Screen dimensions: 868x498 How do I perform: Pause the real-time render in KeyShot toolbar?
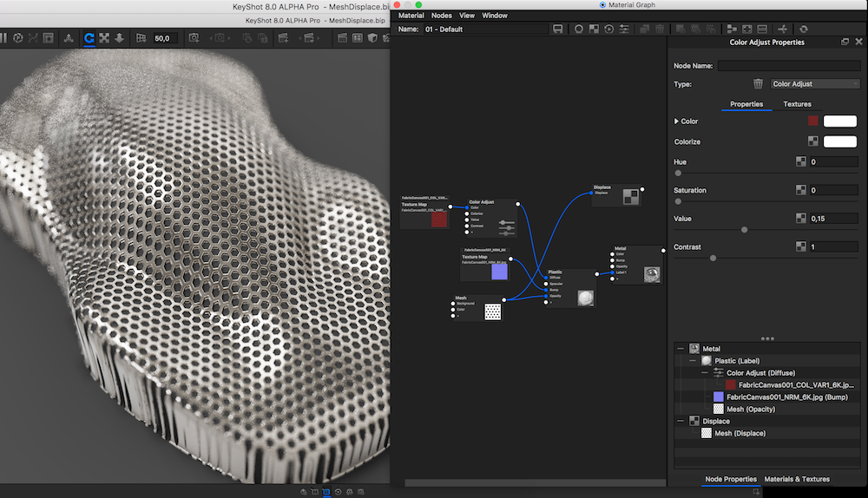3,38
